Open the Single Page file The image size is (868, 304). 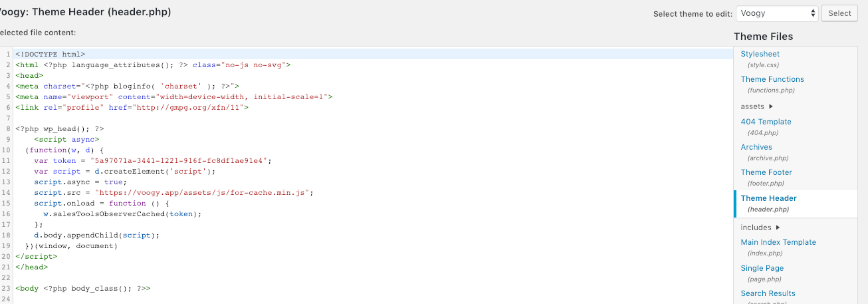pyautogui.click(x=762, y=268)
